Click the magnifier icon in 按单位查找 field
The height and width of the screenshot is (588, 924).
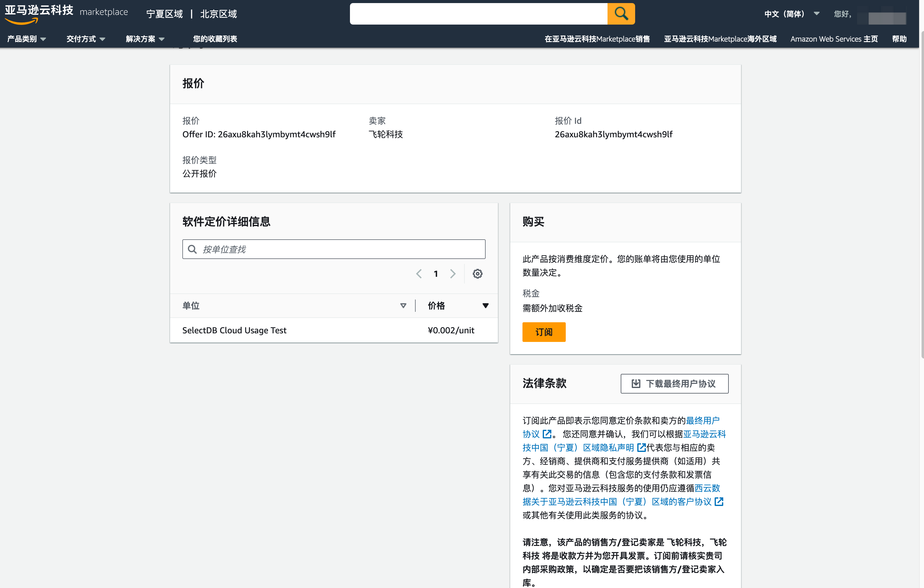192,249
